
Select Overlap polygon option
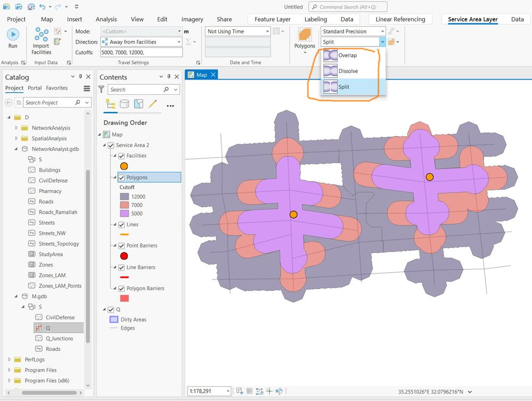click(x=347, y=55)
